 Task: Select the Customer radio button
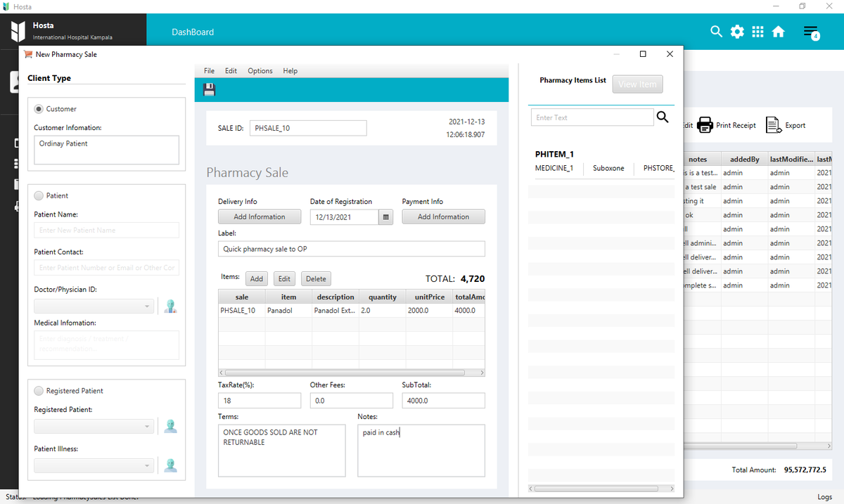click(x=39, y=109)
